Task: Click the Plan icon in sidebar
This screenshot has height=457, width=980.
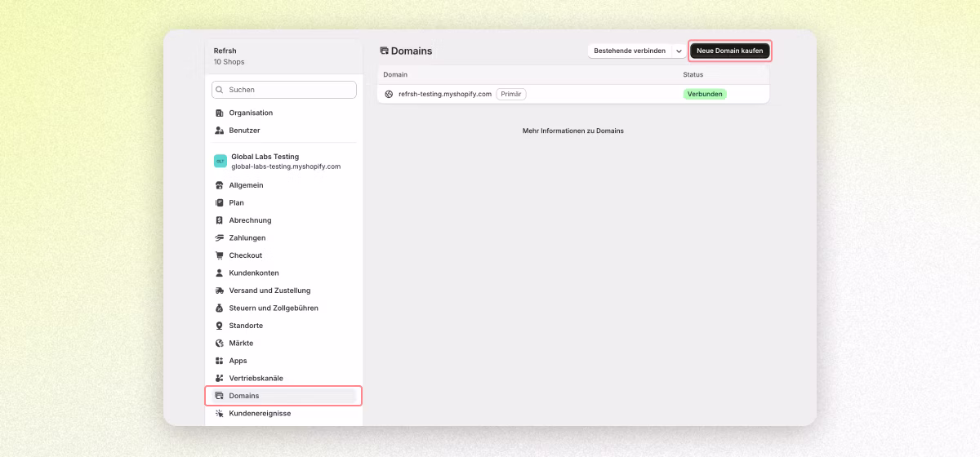Action: tap(219, 202)
